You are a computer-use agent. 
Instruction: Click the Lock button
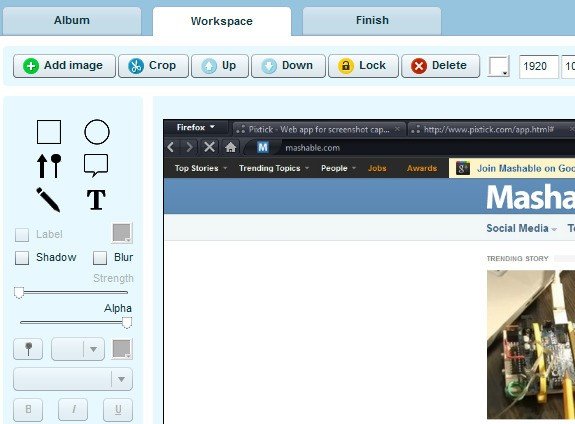click(x=363, y=66)
